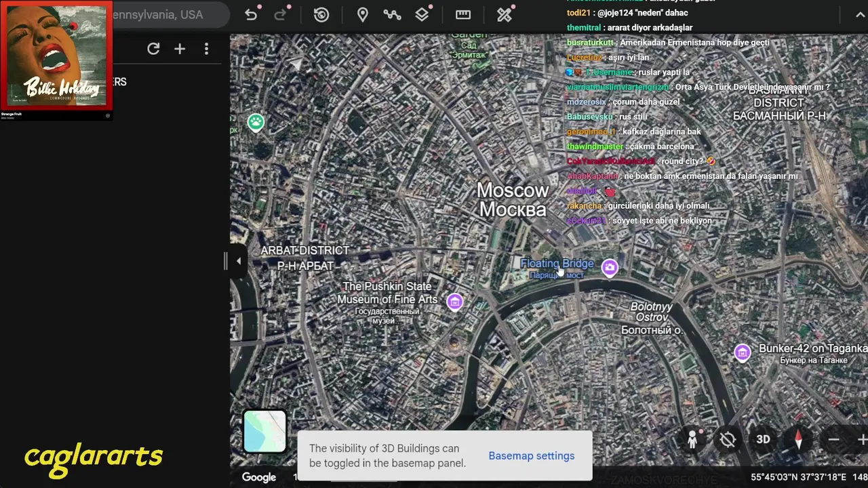Open historical imagery with the clock-globe icon
The height and width of the screenshot is (488, 868).
321,15
